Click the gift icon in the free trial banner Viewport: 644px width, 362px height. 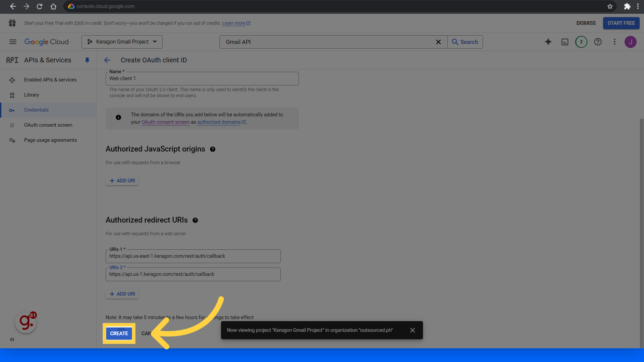12,23
